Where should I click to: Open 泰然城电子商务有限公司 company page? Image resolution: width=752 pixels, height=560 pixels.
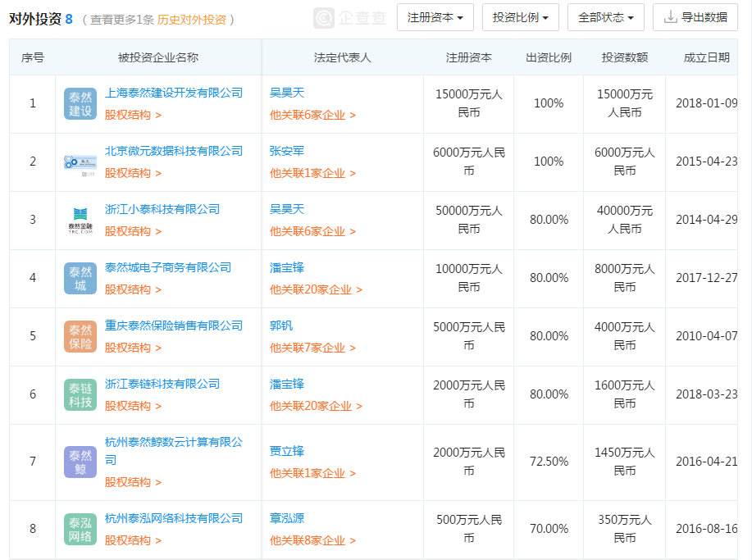coord(168,267)
